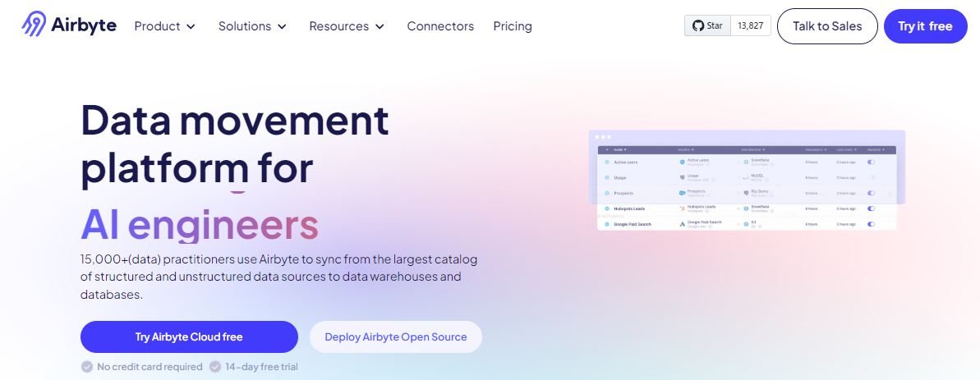Click the AI engineers gradient heading

[x=200, y=225]
